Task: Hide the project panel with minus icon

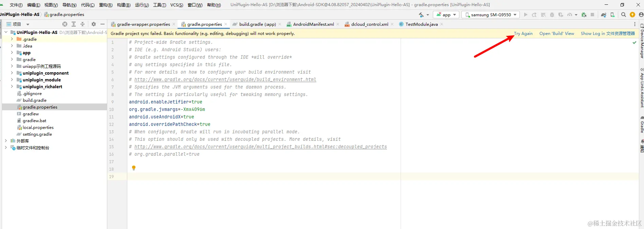Action: click(x=103, y=24)
